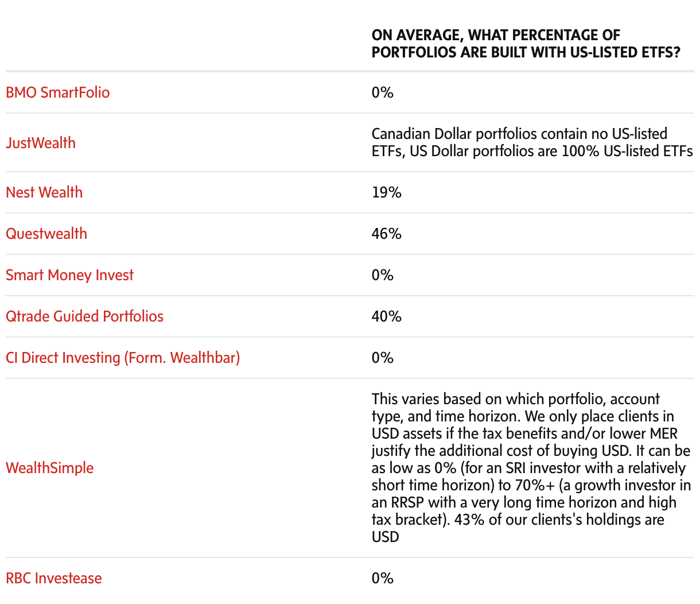This screenshot has width=700, height=604.
Task: Click the 40% value for Qtrade
Action: point(387,316)
